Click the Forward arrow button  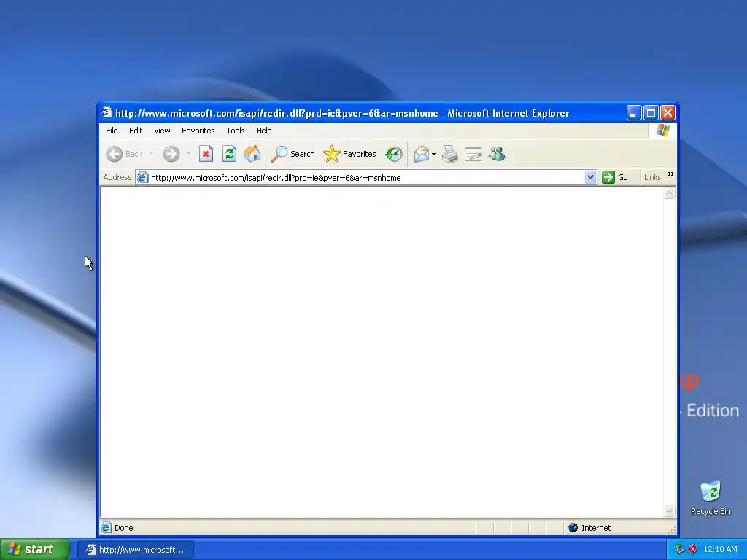(x=171, y=154)
